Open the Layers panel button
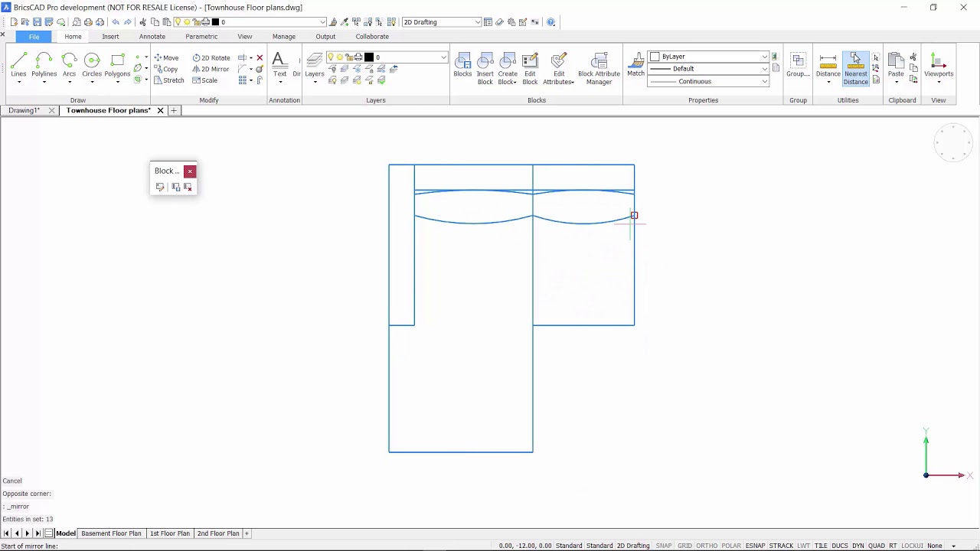The height and width of the screenshot is (551, 980). (x=315, y=64)
